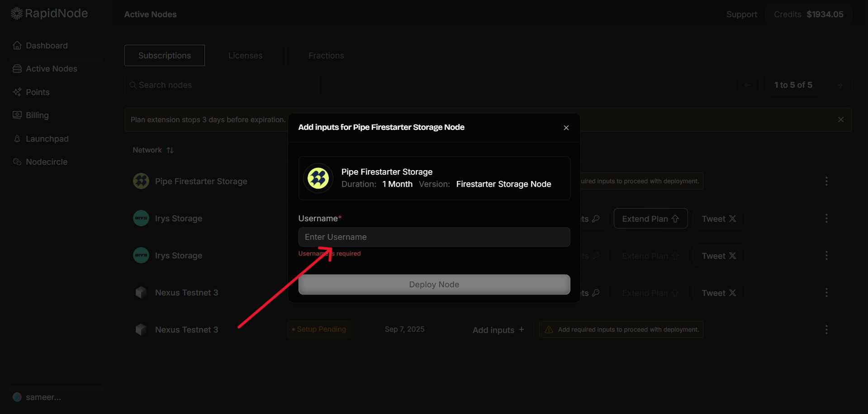Open more options for Pipe Firestarter row
Screen dimensions: 868x414
(826, 181)
